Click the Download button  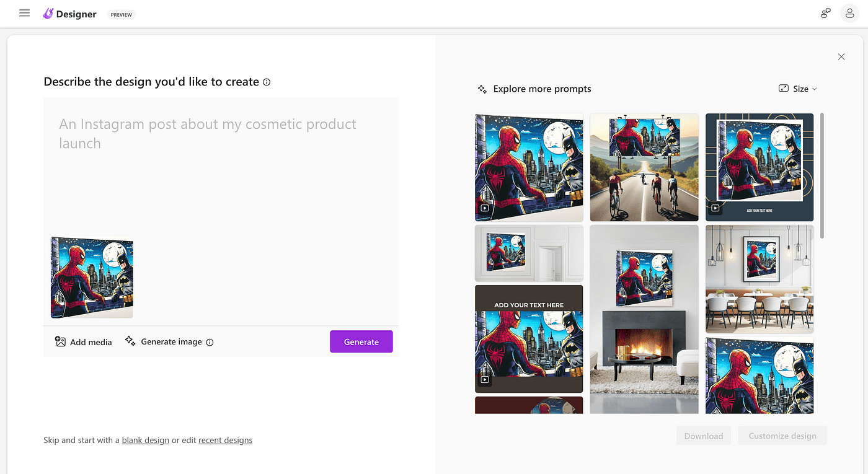pos(704,436)
